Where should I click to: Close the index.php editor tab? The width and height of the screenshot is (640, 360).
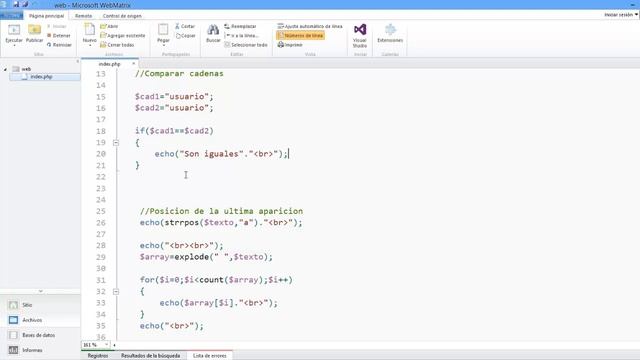[133, 64]
